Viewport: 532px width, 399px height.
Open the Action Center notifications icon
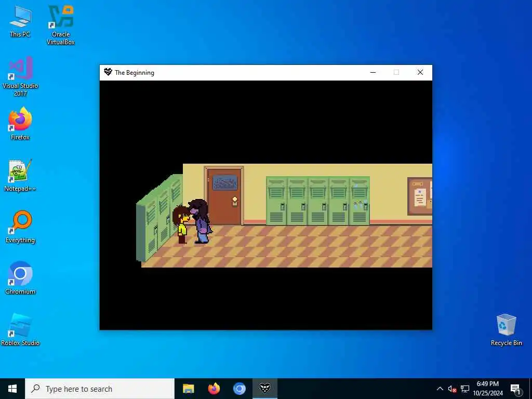point(515,389)
